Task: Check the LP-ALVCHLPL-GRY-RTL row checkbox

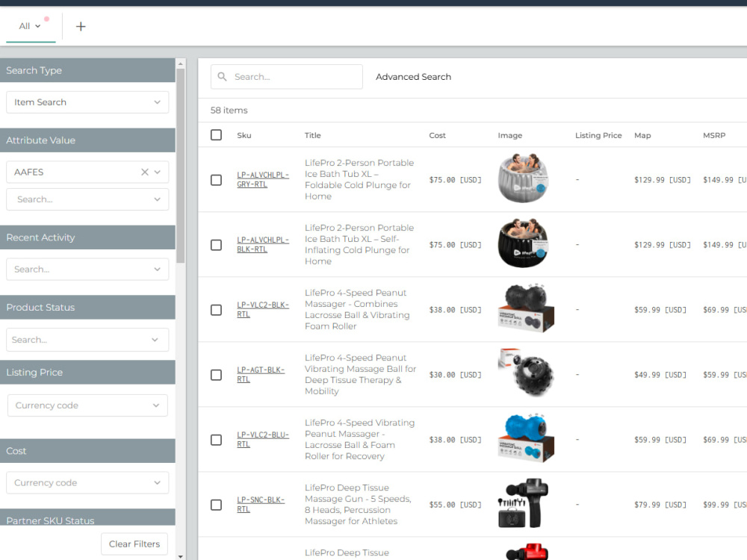Action: (217, 180)
